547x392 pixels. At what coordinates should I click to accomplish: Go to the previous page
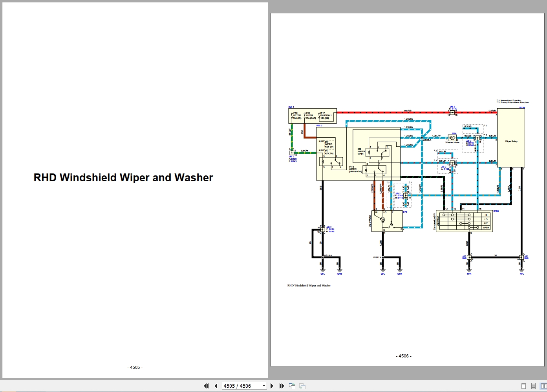coord(216,386)
